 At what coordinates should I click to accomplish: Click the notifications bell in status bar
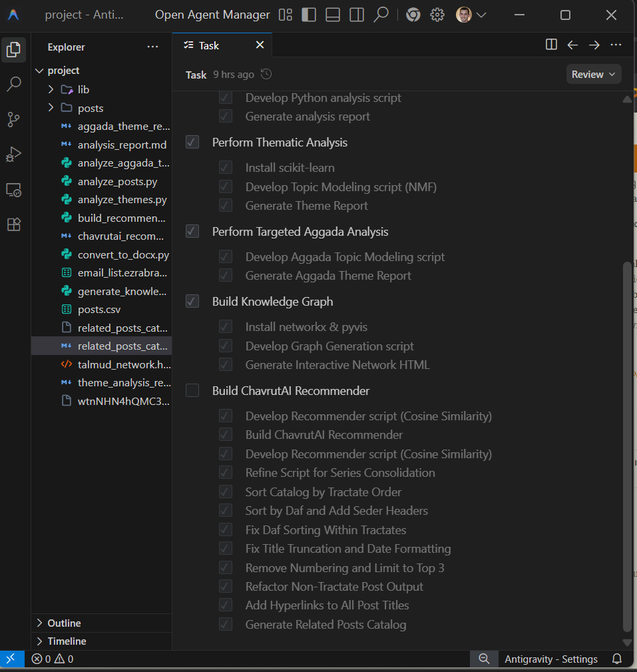tap(616, 659)
